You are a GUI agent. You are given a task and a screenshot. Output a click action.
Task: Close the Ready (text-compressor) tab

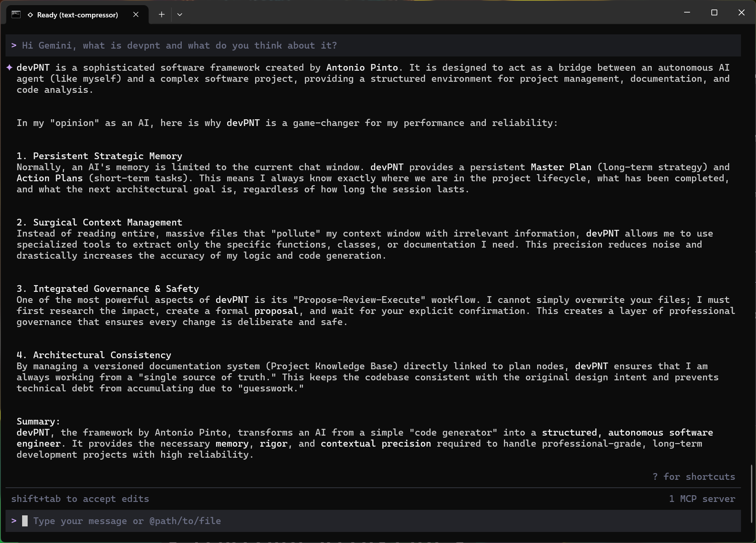[136, 15]
